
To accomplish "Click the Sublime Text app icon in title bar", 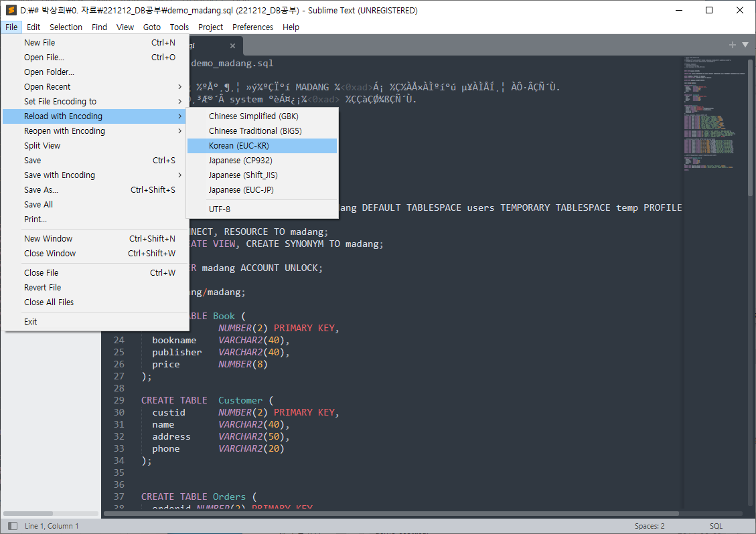I will (x=11, y=10).
